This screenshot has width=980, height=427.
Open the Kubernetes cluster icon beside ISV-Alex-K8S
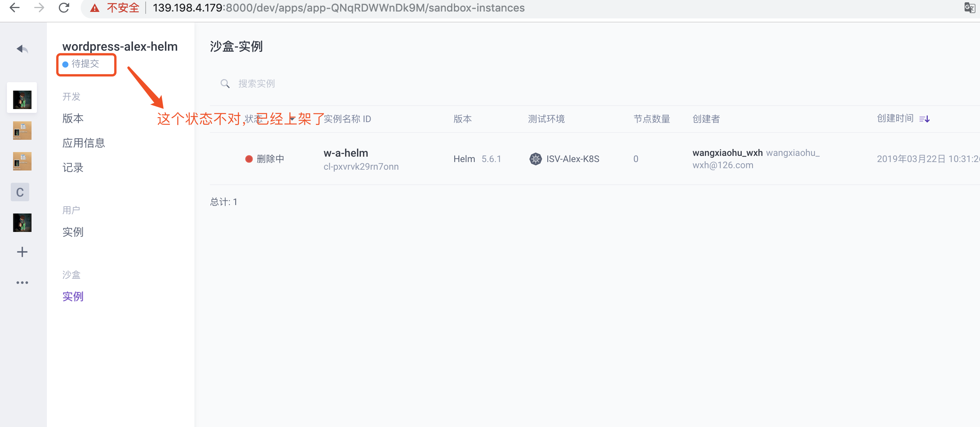click(x=536, y=159)
